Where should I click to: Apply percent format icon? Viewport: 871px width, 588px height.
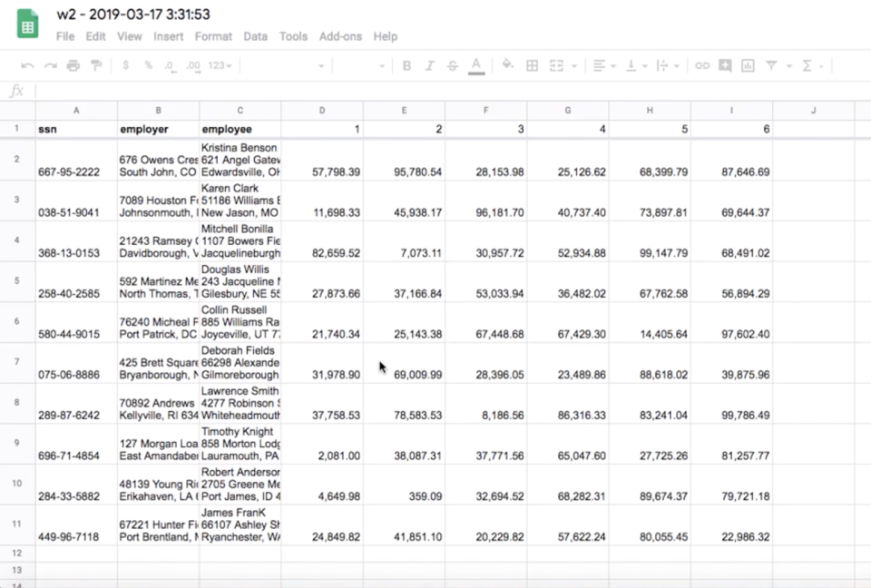148,65
